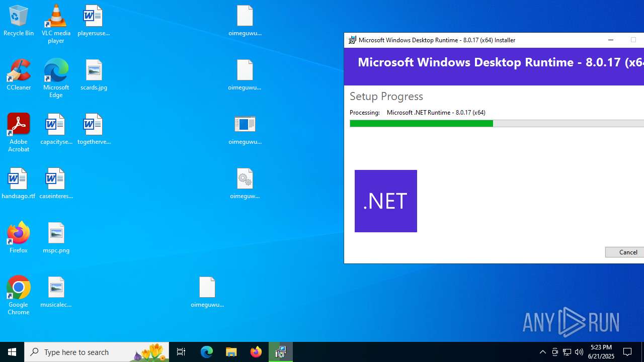The image size is (644, 362).
Task: Click the taskbar search box
Action: [97, 352]
